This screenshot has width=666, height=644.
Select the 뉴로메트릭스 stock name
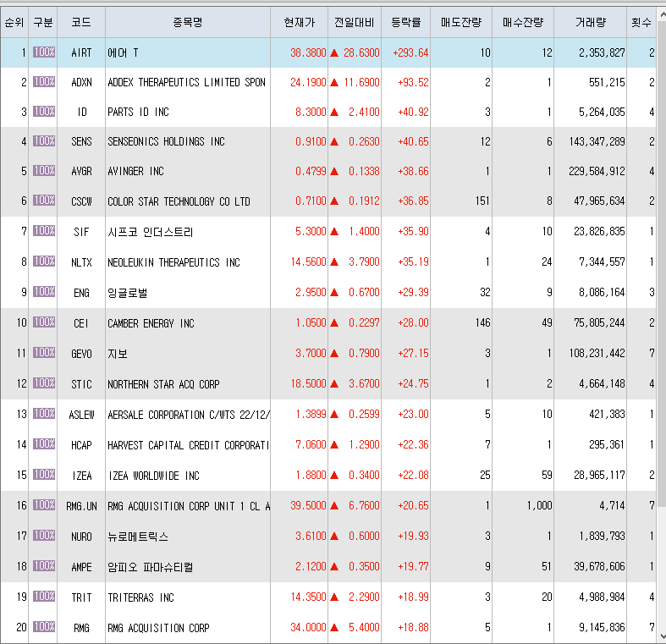pos(138,537)
